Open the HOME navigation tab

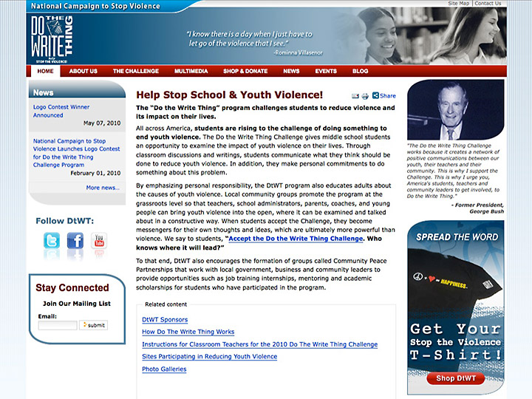click(x=45, y=72)
